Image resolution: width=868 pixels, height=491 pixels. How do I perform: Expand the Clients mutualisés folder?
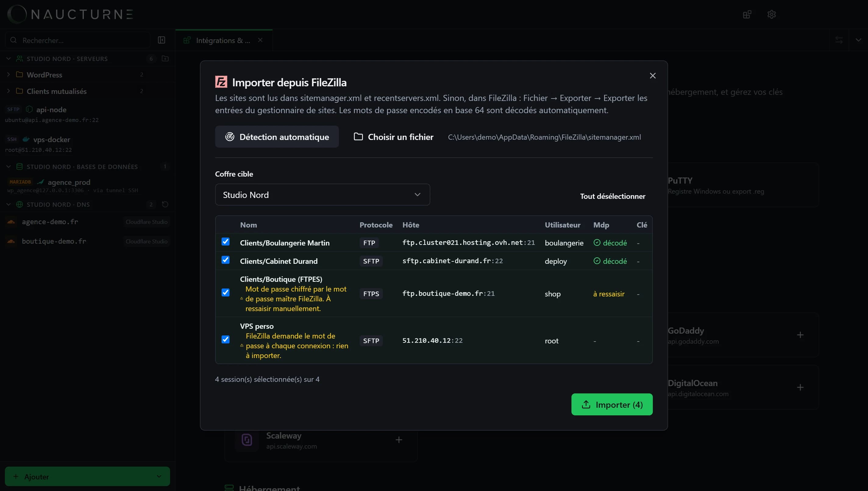(x=9, y=91)
